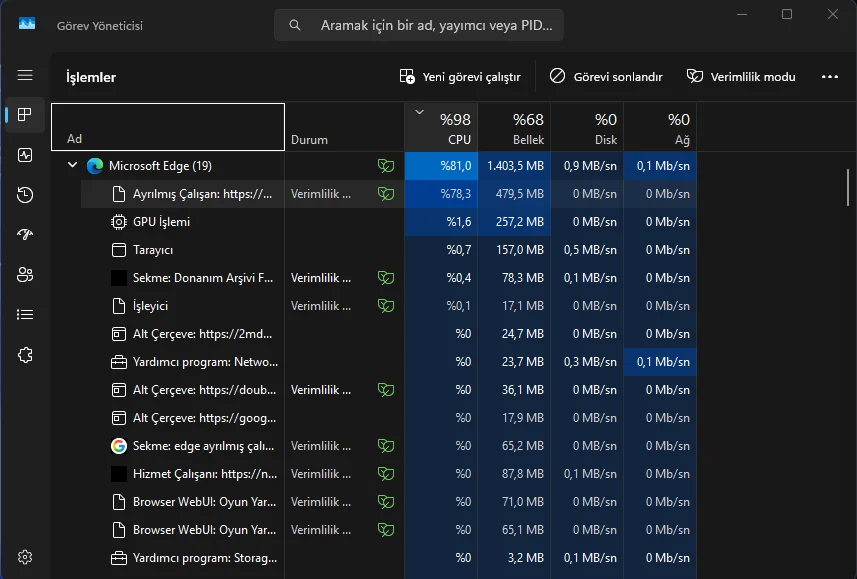Sort processes by Bellek column
857x579 pixels.
tap(515, 129)
